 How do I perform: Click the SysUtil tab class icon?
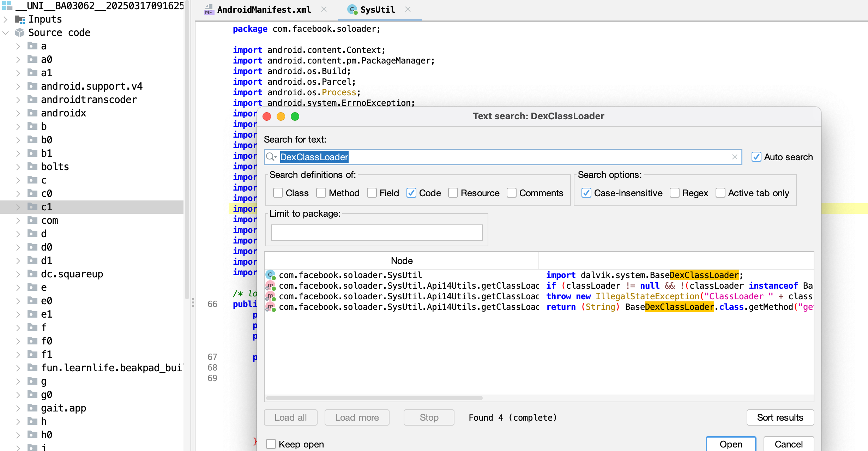tap(352, 10)
